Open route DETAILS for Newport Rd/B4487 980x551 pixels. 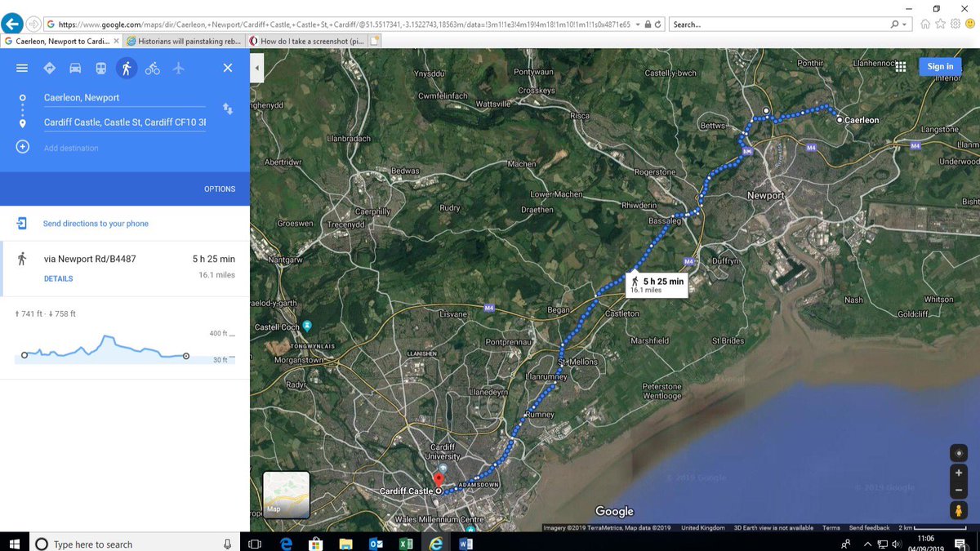[x=58, y=279]
